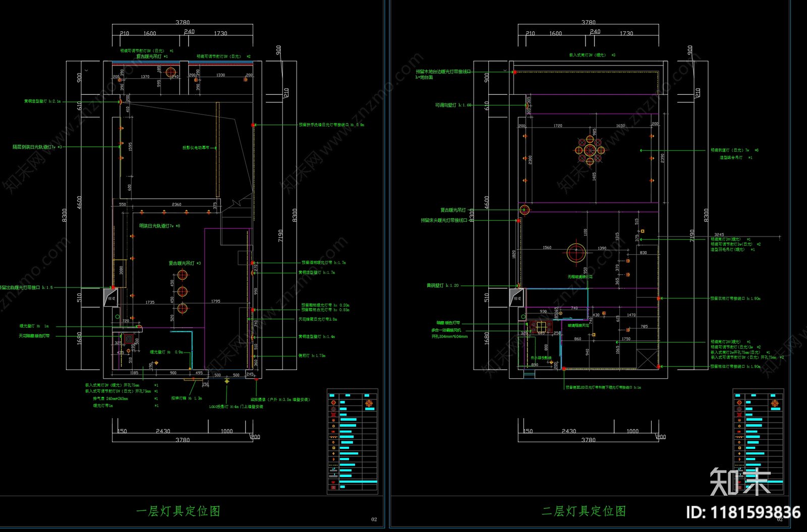Pick the pendant symbol next to second-floor '复古暖光吊灯'
This screenshot has height=532, width=807.
tap(524, 210)
